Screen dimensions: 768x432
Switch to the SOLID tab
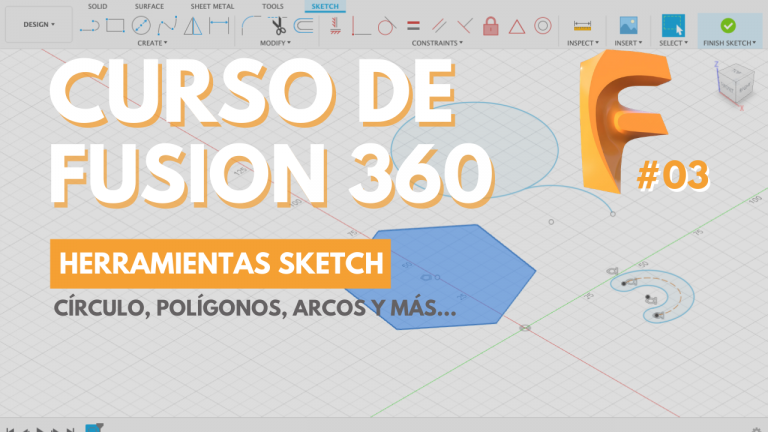point(97,6)
